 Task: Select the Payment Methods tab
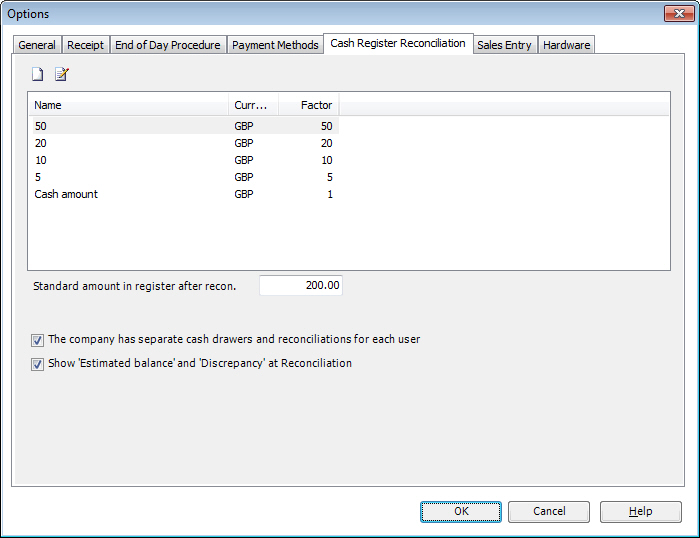click(x=275, y=45)
